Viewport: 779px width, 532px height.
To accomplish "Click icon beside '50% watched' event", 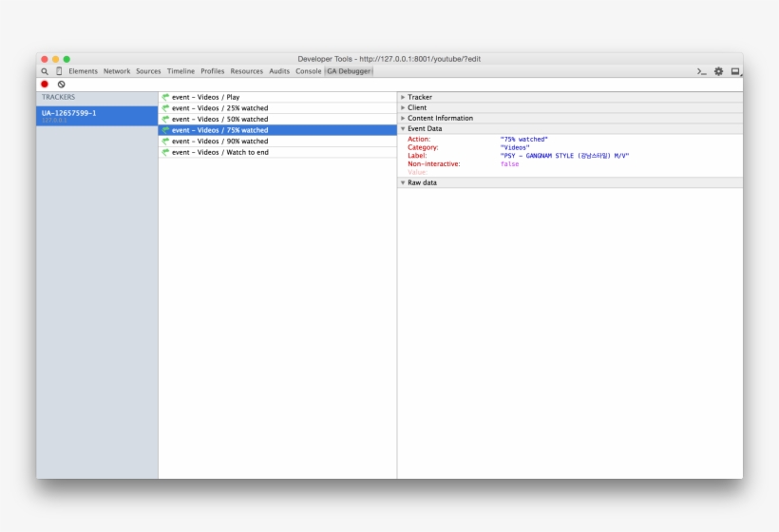I will (165, 119).
